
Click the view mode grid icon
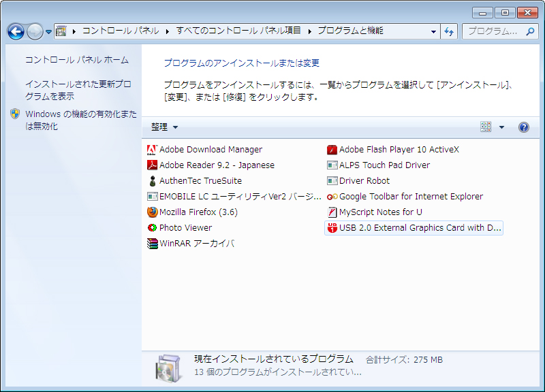pos(486,127)
